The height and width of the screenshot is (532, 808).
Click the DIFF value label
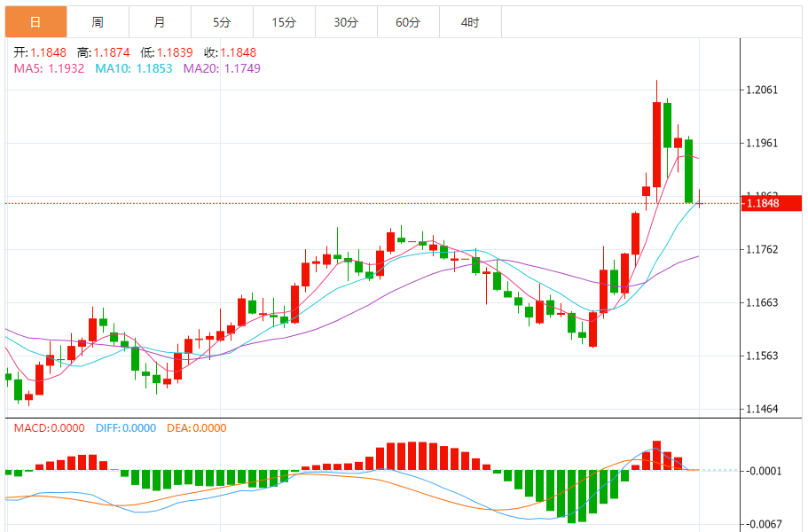pos(125,428)
